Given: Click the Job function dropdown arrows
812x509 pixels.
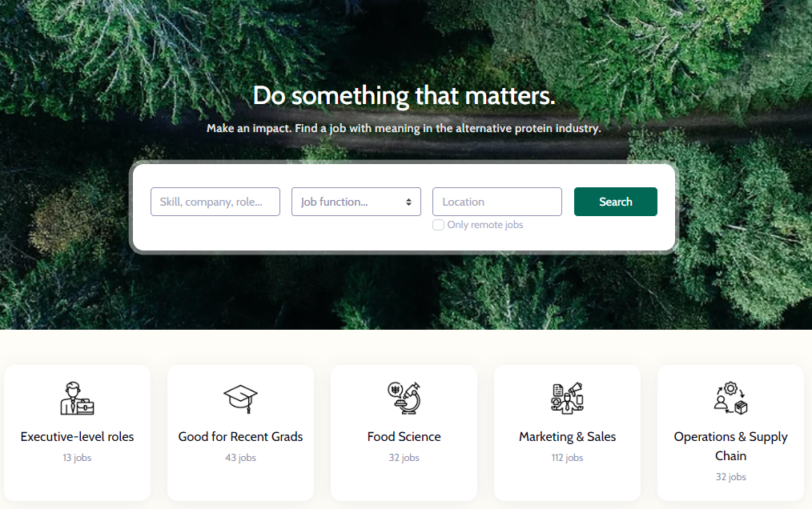Looking at the screenshot, I should pyautogui.click(x=408, y=202).
